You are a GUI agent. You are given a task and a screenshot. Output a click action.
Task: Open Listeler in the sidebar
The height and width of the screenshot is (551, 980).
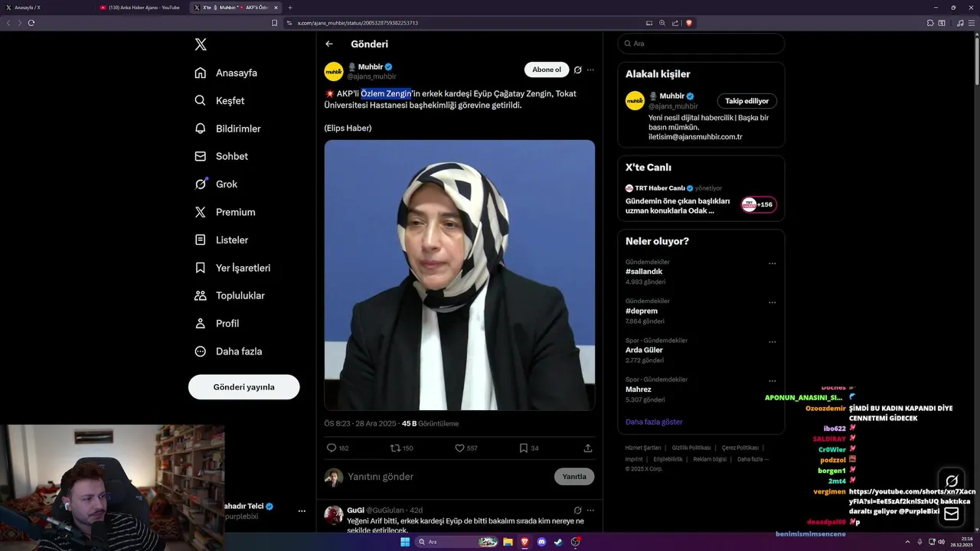tap(221, 240)
